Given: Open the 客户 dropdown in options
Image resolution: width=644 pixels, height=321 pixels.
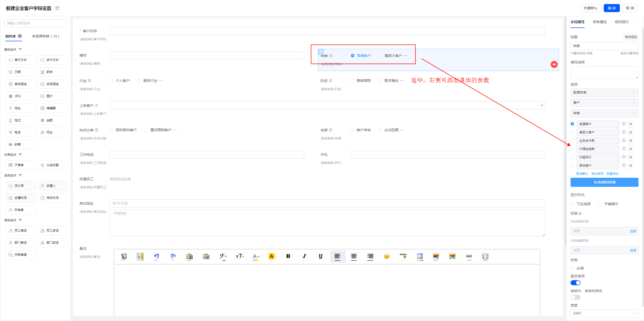Looking at the screenshot, I should click(604, 102).
